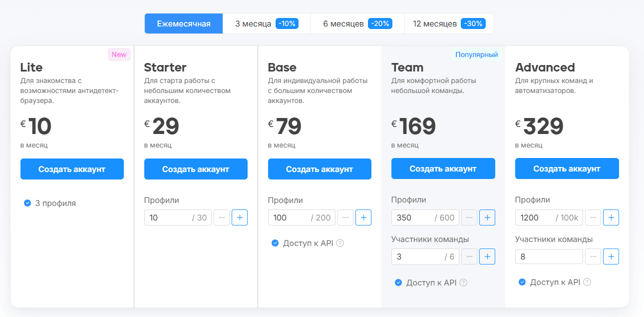Increase Advanced profiles with plus icon
Image resolution: width=644 pixels, height=317 pixels.
[611, 217]
